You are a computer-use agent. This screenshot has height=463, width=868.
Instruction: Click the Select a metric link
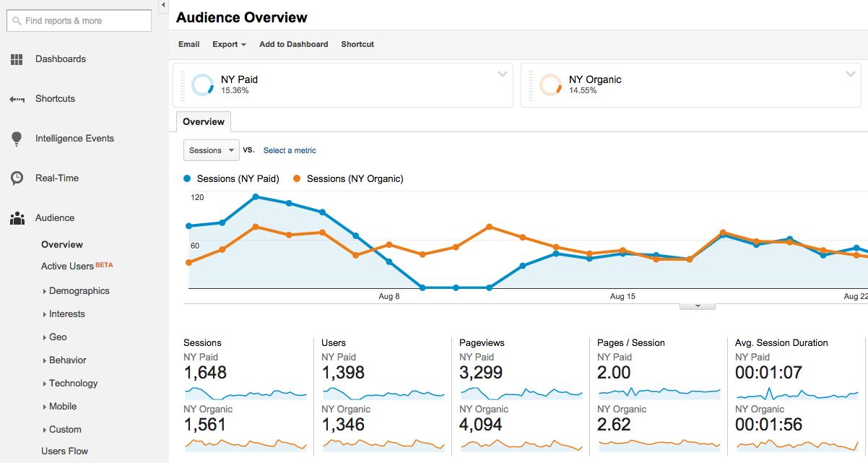pyautogui.click(x=290, y=150)
